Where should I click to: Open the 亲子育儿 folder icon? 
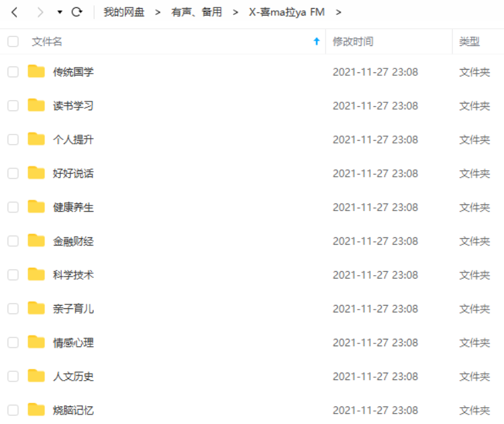36,308
